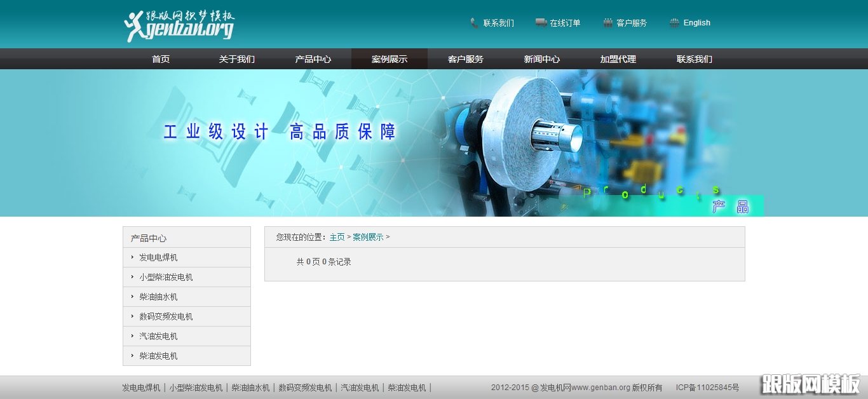Click the 产品中心 sidebar heading
Screen dimensions: 868x399
pyautogui.click(x=149, y=238)
